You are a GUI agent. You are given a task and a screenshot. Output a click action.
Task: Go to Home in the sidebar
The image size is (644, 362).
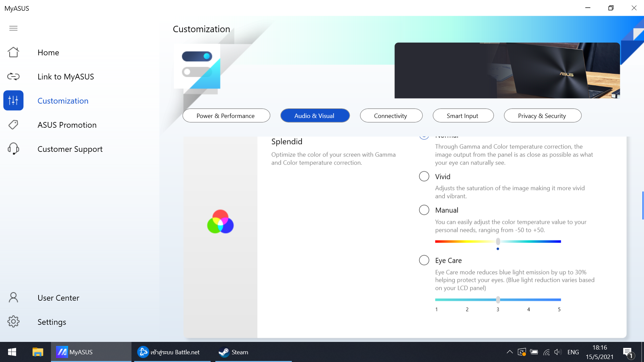[x=48, y=52]
